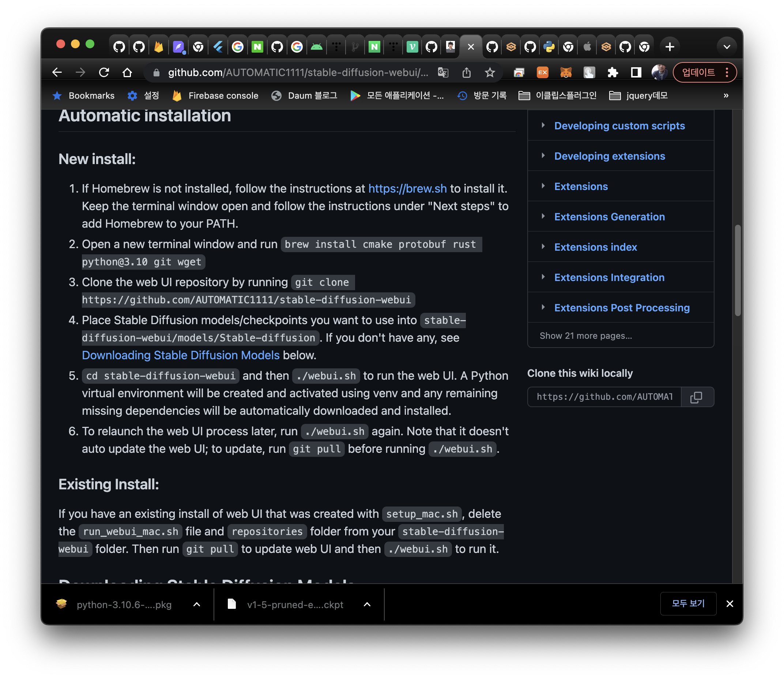Go back to the previous page
This screenshot has height=679, width=784.
pos(57,72)
